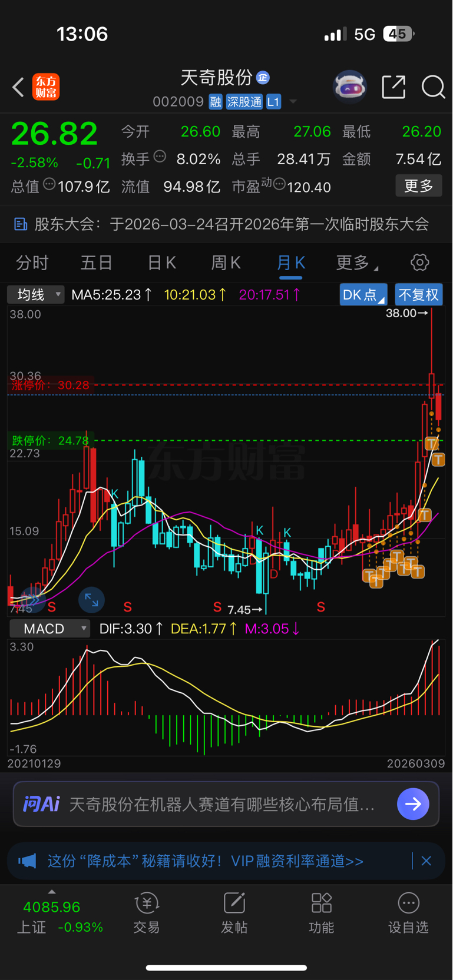The height and width of the screenshot is (980, 453).
Task: Open 更多 quote details button
Action: coord(419,186)
